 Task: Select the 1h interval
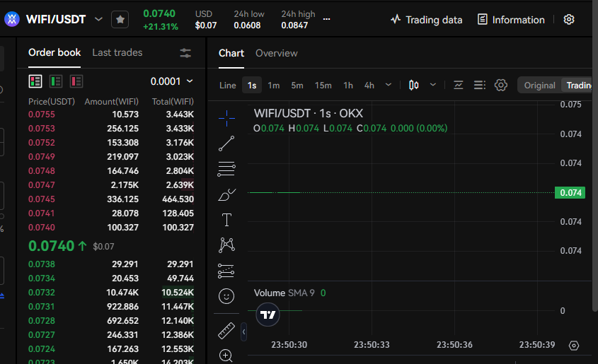[x=347, y=86]
